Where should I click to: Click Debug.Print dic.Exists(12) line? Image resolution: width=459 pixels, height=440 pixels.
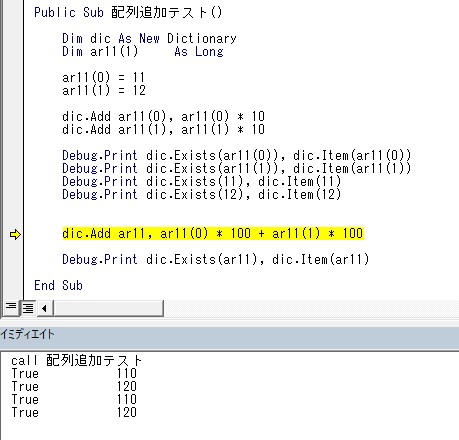(202, 195)
